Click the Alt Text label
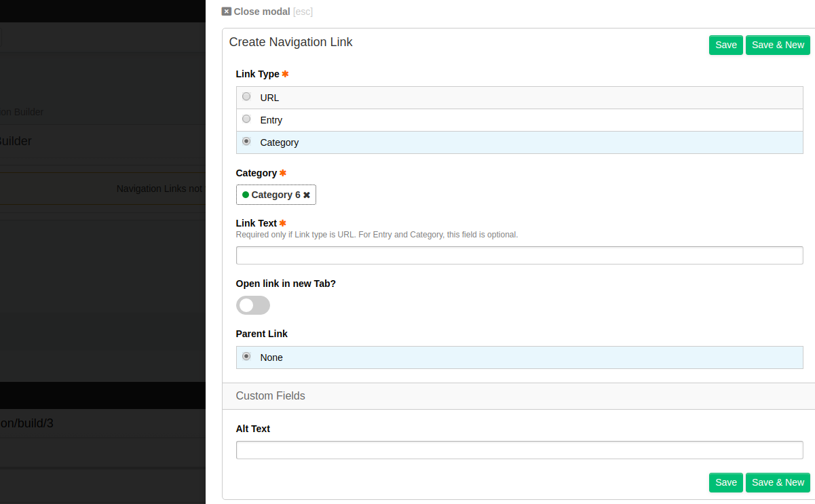Viewport: 815px width, 504px height. click(253, 429)
